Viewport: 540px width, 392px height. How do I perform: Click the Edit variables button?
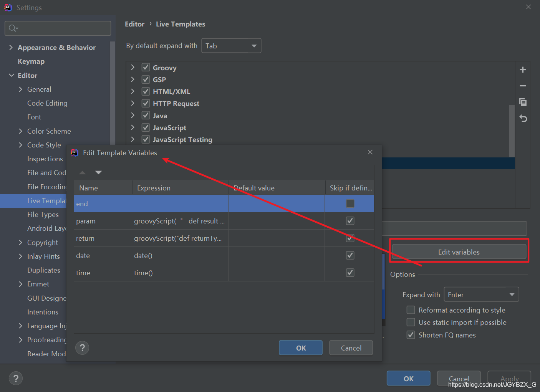[x=459, y=252]
